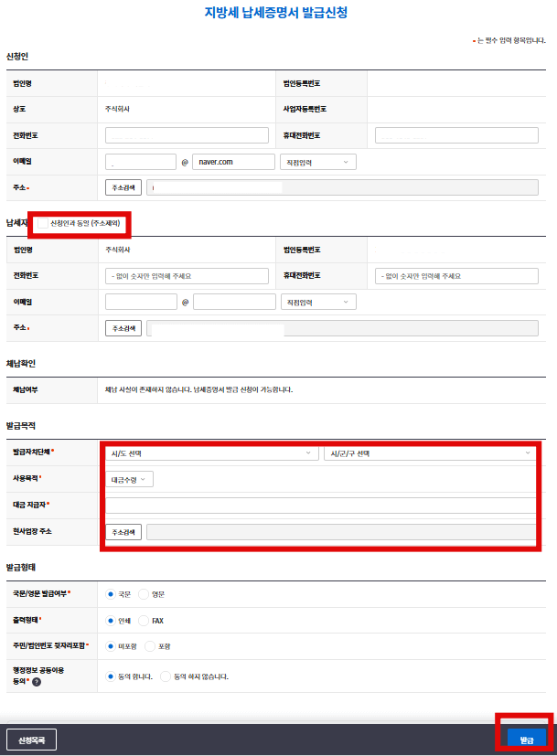Image resolution: width=557 pixels, height=756 pixels.
Task: Click the 발급자치단체 label
Action: click(x=32, y=452)
